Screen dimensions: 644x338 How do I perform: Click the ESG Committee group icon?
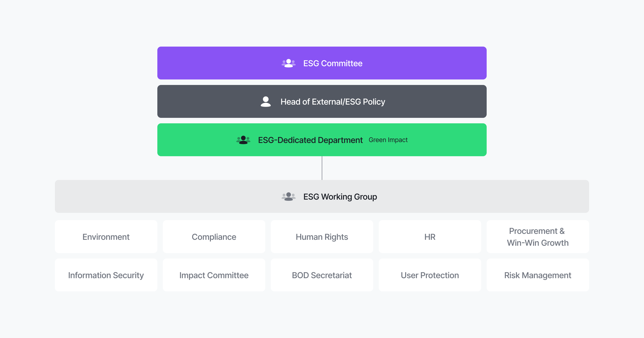click(x=289, y=63)
